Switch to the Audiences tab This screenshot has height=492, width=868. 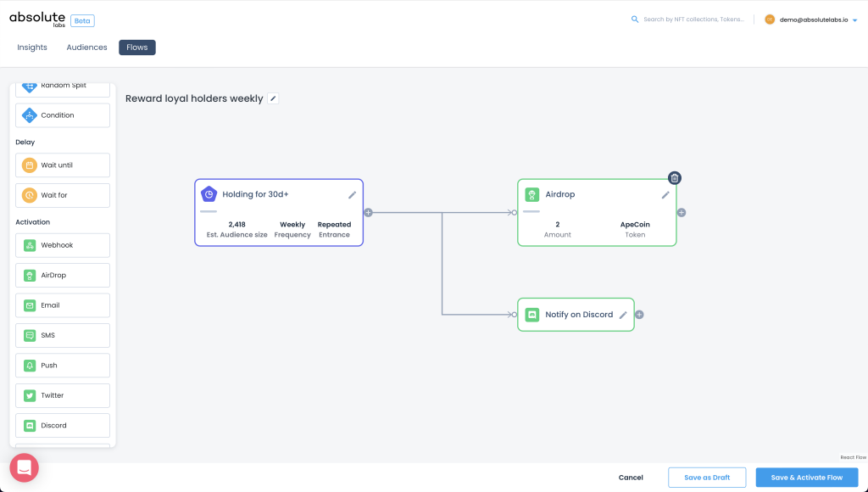86,47
